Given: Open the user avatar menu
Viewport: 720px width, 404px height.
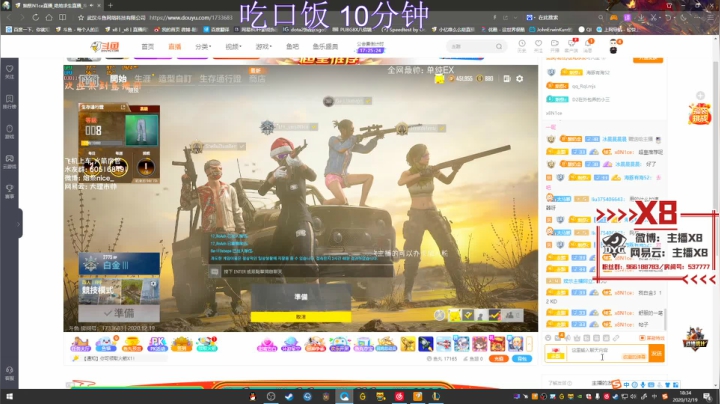Looking at the screenshot, I should [x=613, y=46].
